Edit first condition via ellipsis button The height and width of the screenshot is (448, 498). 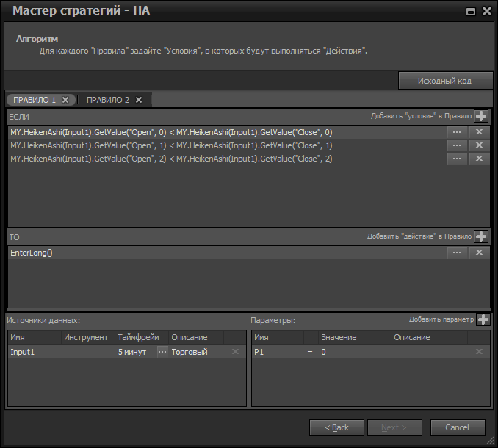tap(457, 132)
